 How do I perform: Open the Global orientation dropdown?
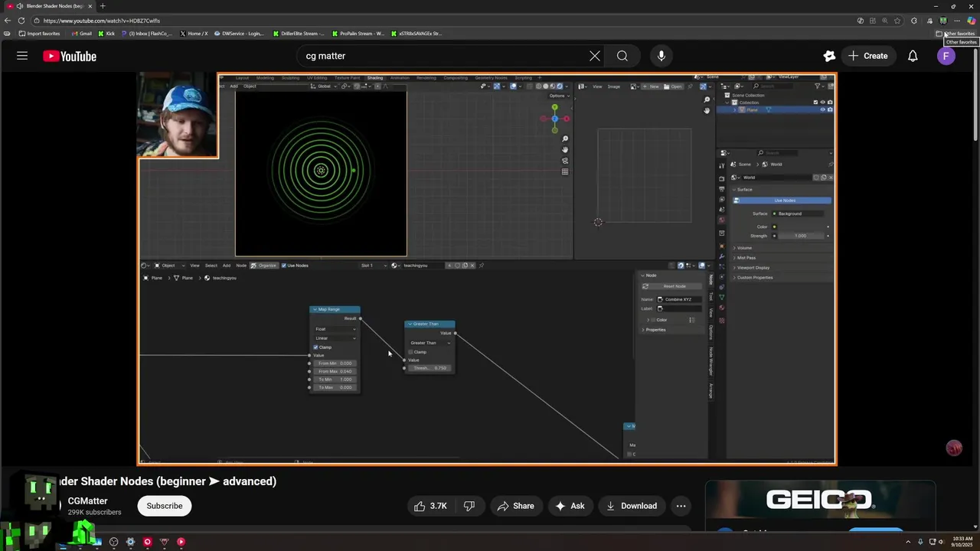(325, 86)
